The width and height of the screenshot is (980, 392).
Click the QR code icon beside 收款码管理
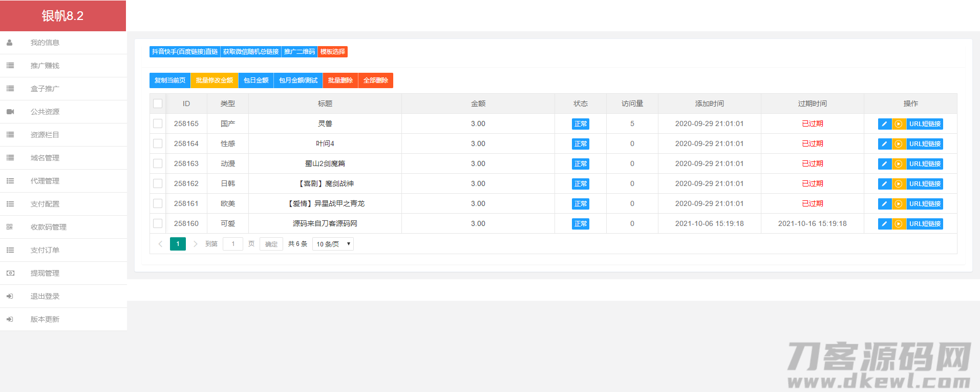pyautogui.click(x=10, y=227)
